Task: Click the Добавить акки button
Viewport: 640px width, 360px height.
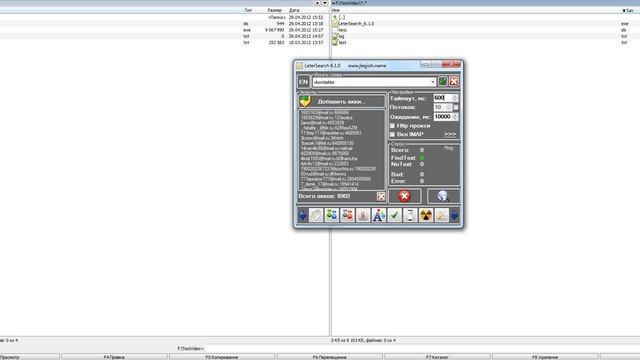Action: point(342,102)
